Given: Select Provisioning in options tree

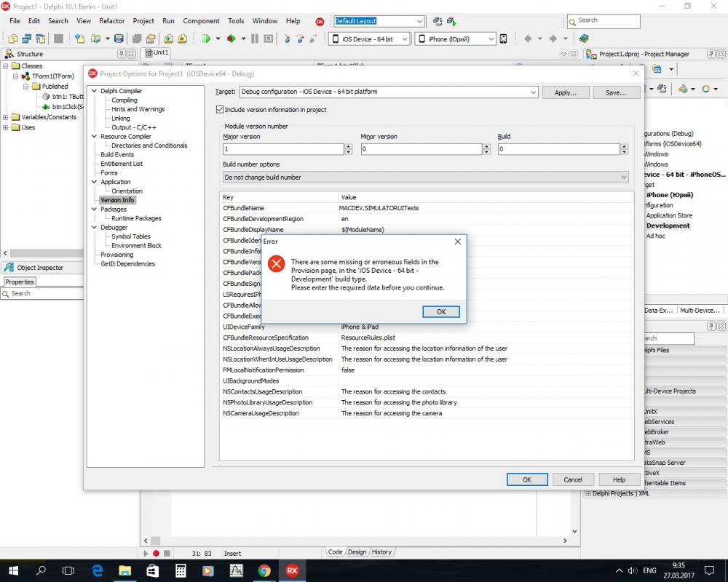Looking at the screenshot, I should pos(117,255).
